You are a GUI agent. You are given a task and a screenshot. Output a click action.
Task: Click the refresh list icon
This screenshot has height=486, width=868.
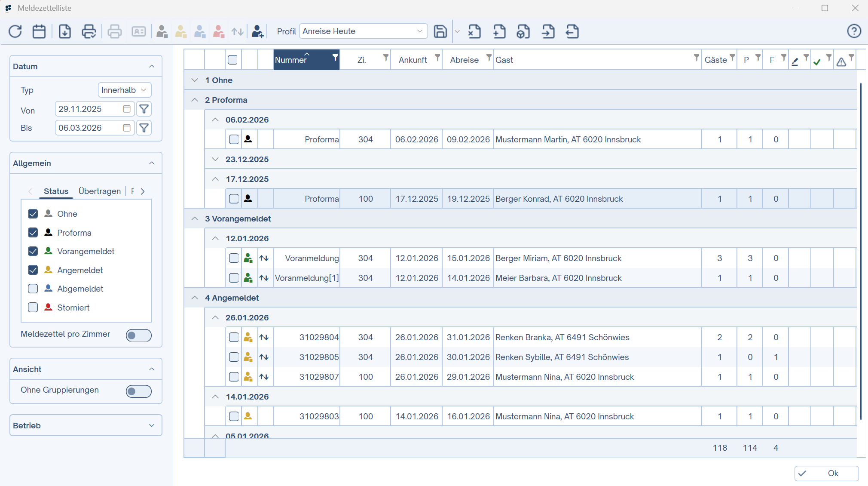click(15, 31)
